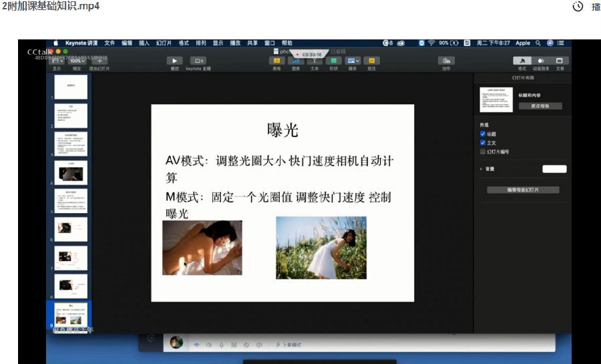
Task: Click the clock 周二下午8:27 in menu bar
Action: click(493, 43)
